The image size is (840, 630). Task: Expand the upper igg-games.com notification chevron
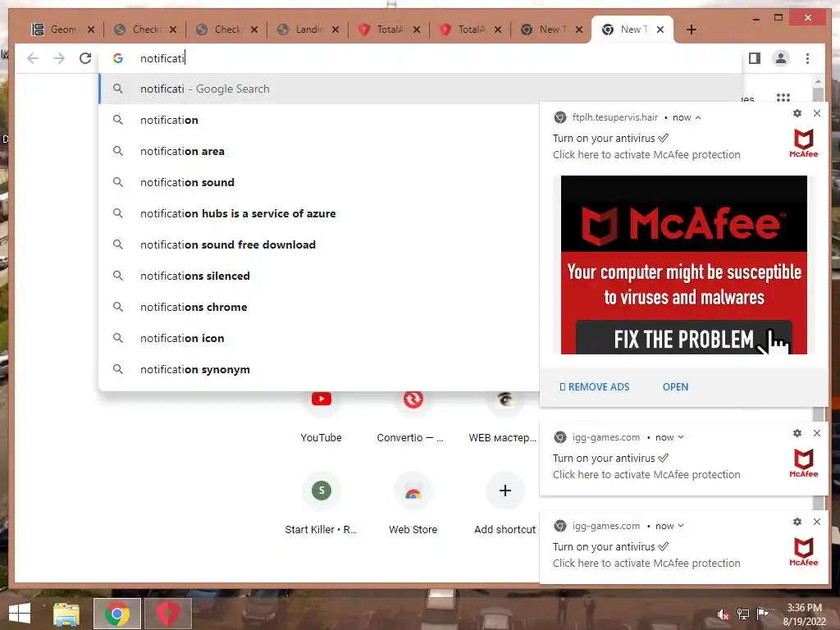tap(681, 437)
